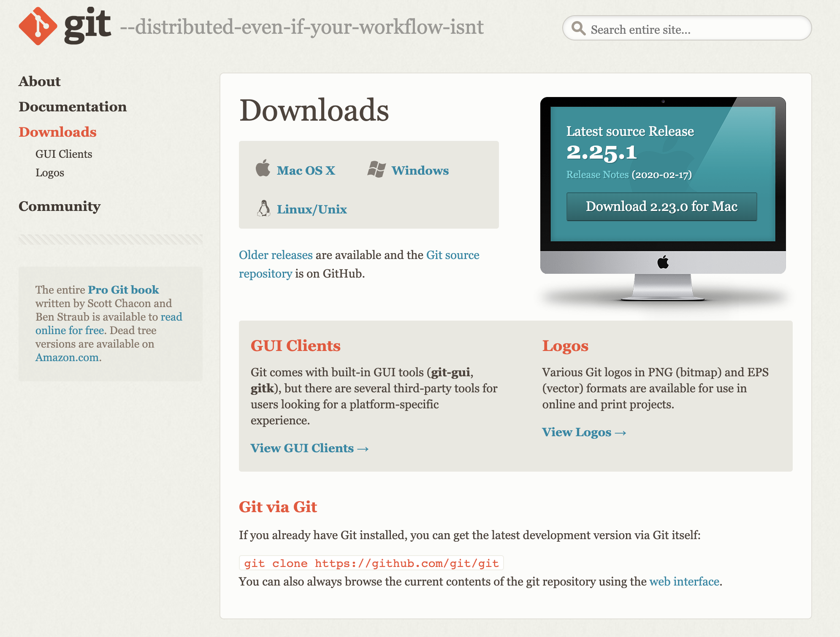Open the About section
The image size is (840, 637).
pos(40,81)
